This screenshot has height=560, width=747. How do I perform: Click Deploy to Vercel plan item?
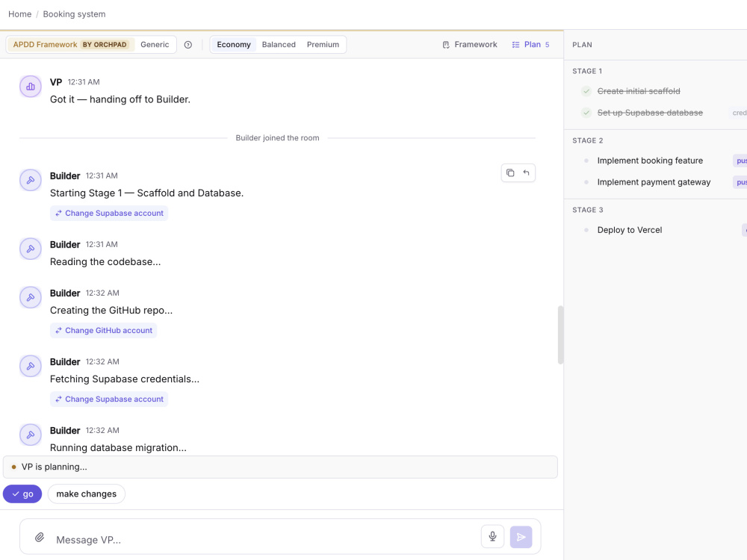(x=629, y=230)
